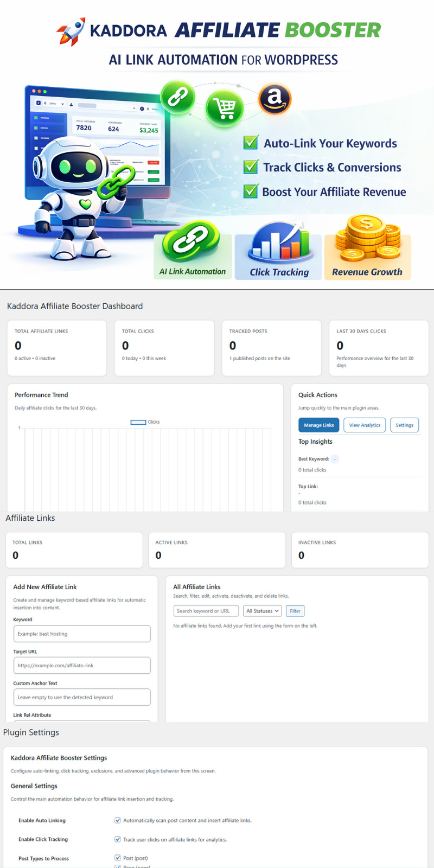Toggle Enable Click Tracking checkbox

[x=118, y=839]
